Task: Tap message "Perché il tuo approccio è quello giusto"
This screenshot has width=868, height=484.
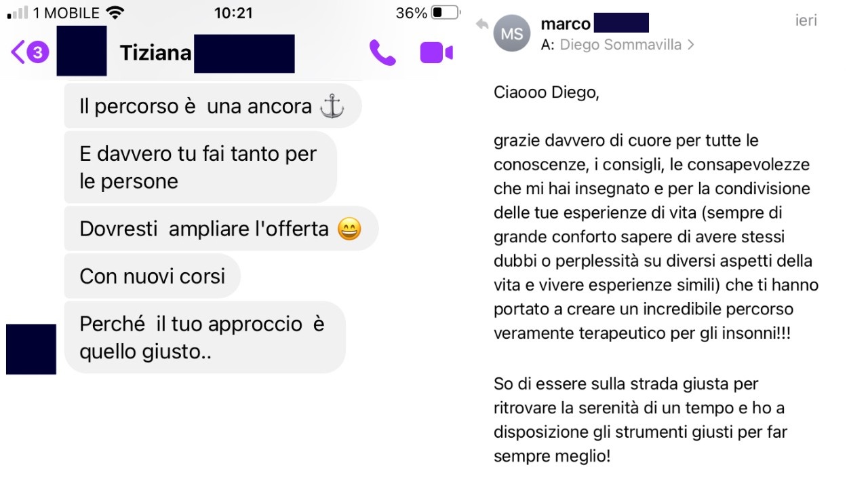Action: point(205,337)
